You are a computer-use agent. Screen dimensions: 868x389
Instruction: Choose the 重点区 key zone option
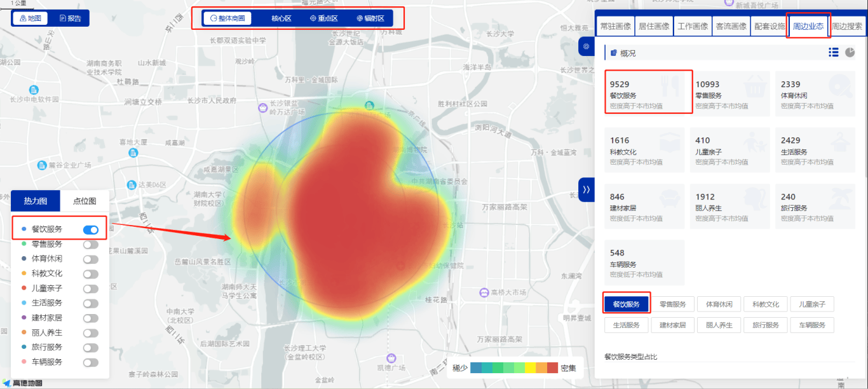click(323, 18)
